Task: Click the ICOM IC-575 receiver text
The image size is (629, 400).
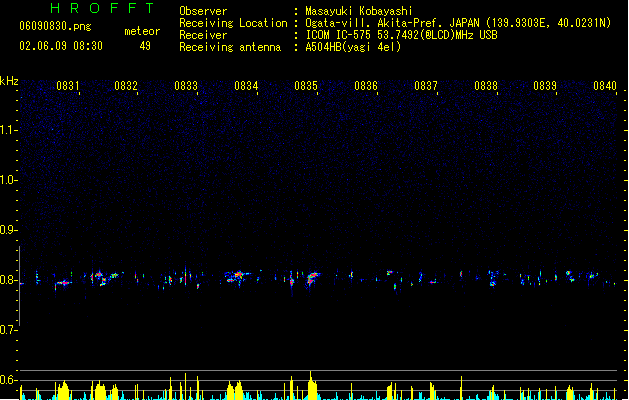Action: (401, 35)
